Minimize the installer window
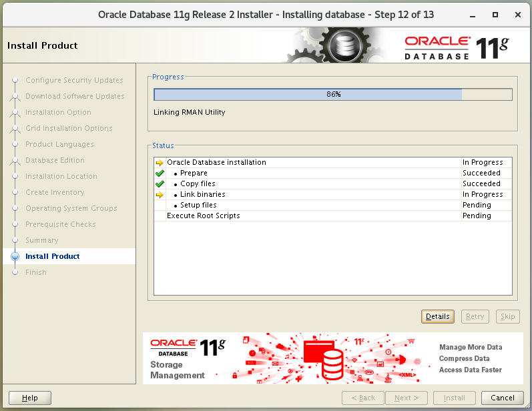 (x=473, y=15)
